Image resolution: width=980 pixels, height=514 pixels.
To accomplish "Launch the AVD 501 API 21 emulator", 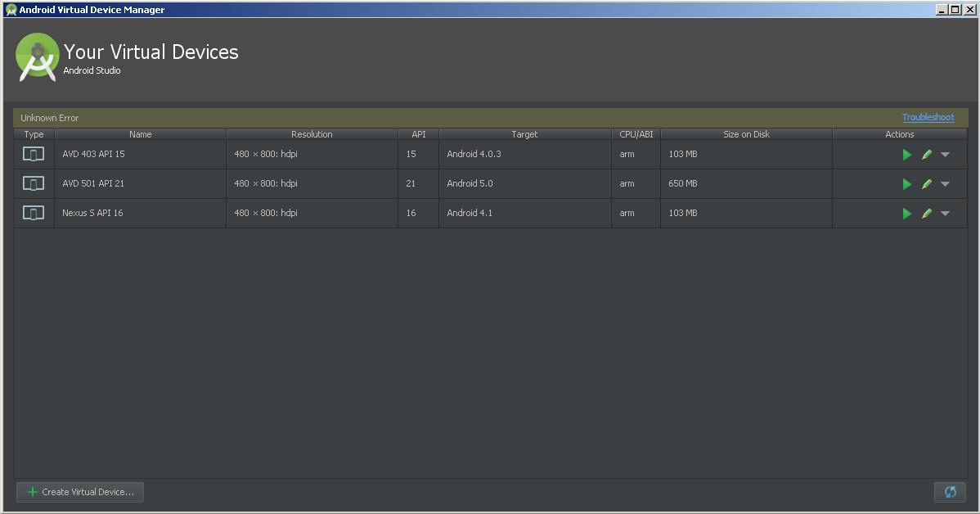I will click(907, 184).
